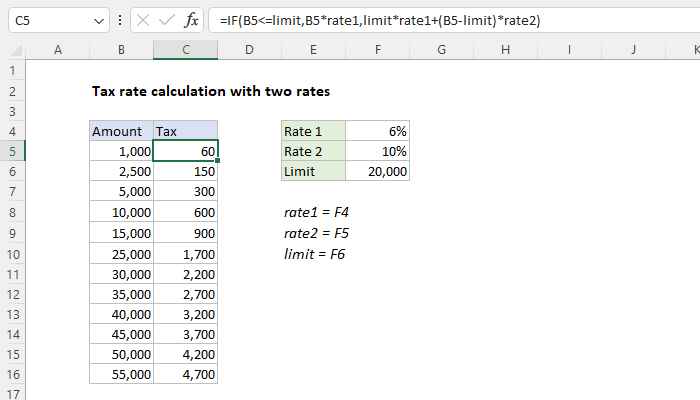
Task: Click the Rate 1 value 6%
Action: (378, 131)
